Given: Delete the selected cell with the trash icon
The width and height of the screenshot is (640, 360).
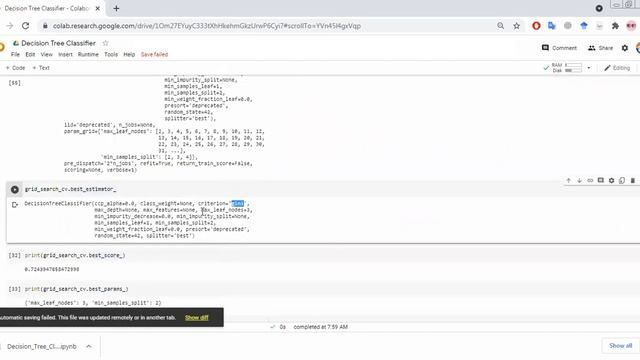Looking at the screenshot, I should coord(633,180).
